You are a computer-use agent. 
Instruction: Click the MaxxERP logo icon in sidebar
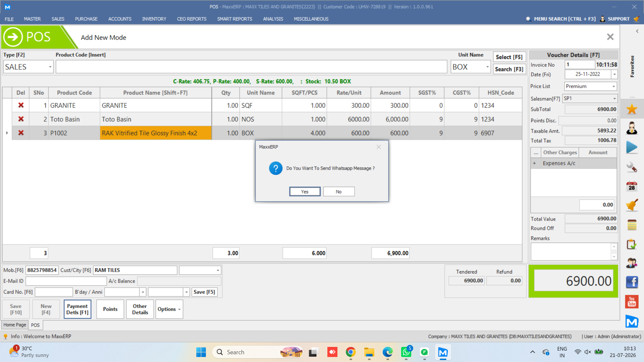point(632,321)
